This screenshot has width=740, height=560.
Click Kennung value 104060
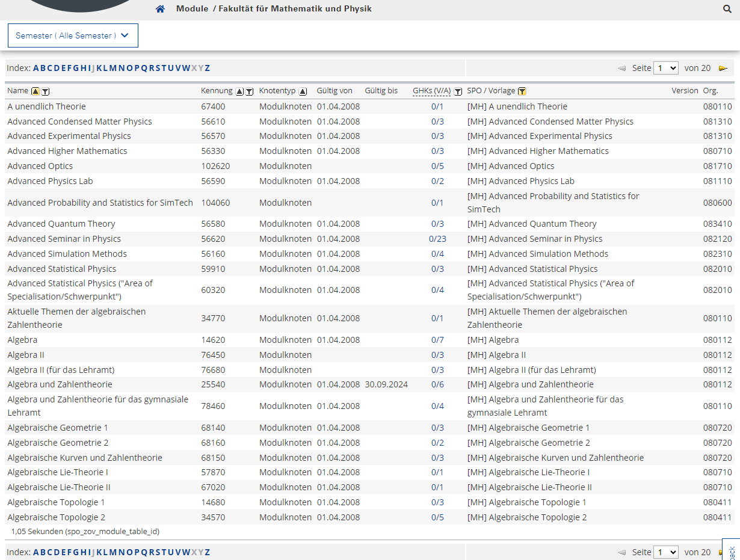coord(215,203)
